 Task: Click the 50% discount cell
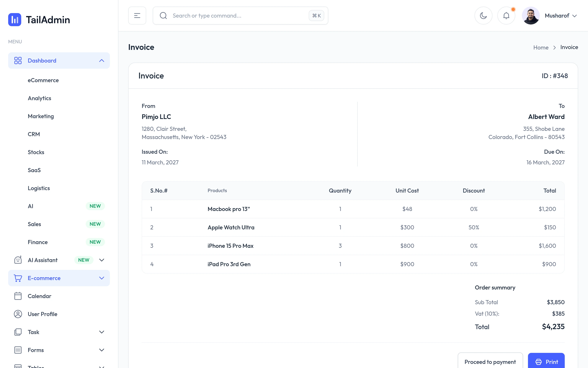tap(473, 227)
